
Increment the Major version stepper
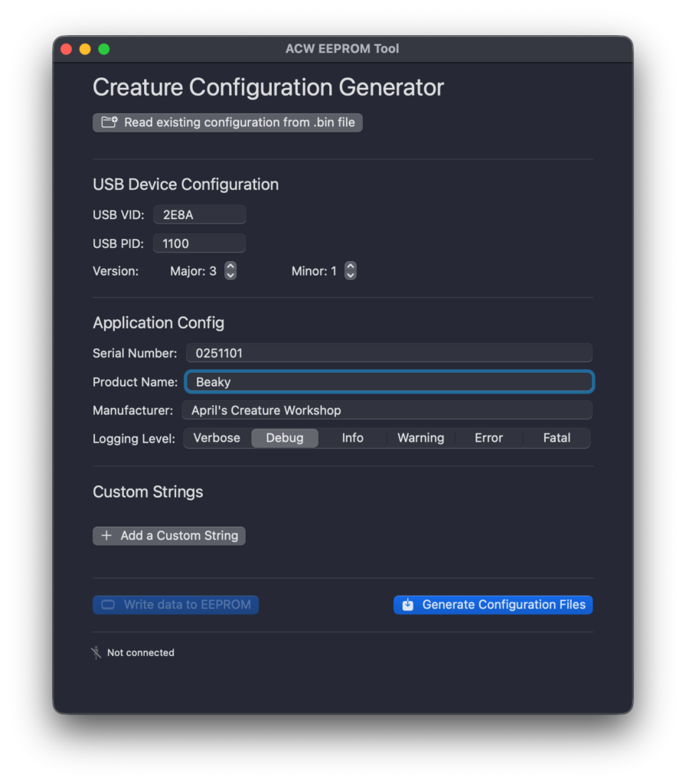point(230,267)
